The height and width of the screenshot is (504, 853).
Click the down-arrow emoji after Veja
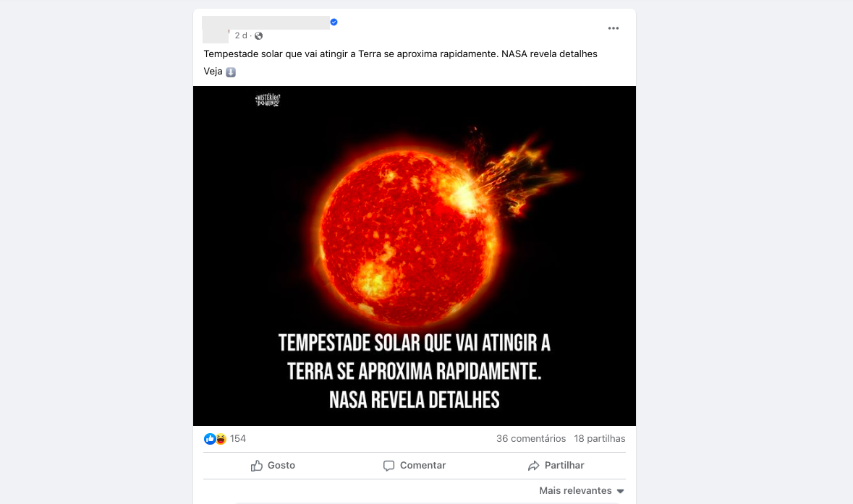coord(231,72)
